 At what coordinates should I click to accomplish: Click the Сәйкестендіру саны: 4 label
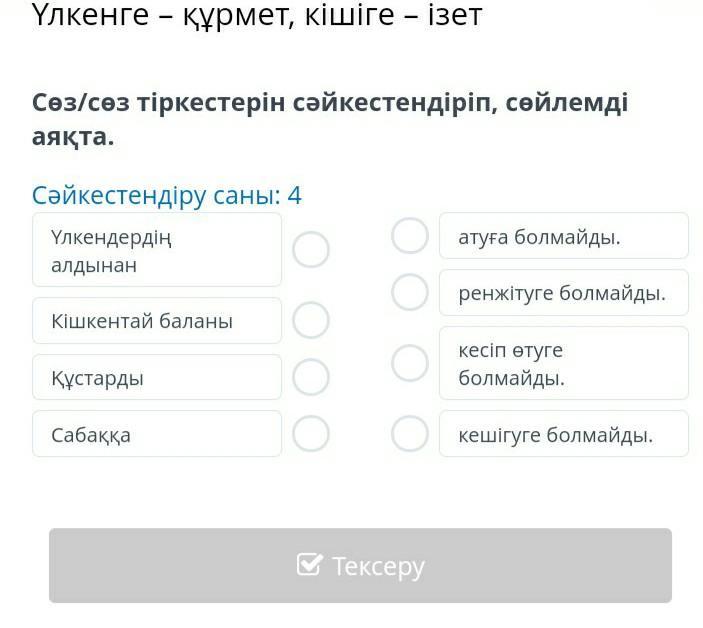click(167, 195)
